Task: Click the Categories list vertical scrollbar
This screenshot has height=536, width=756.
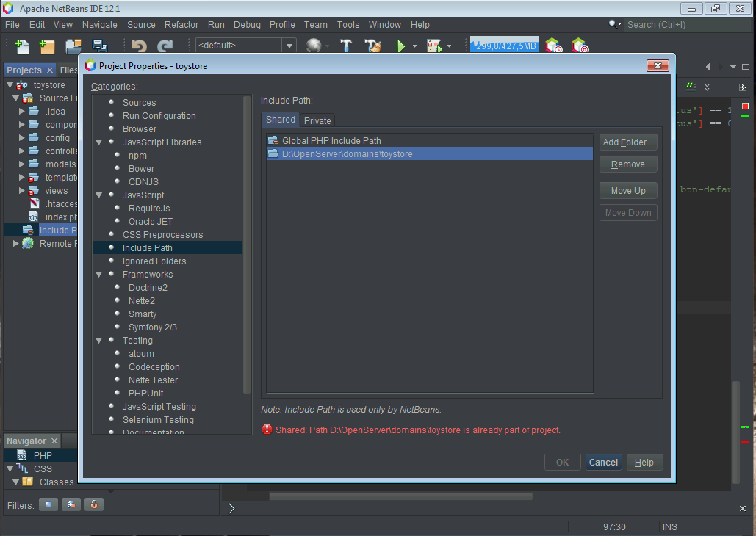Action: pyautogui.click(x=248, y=246)
